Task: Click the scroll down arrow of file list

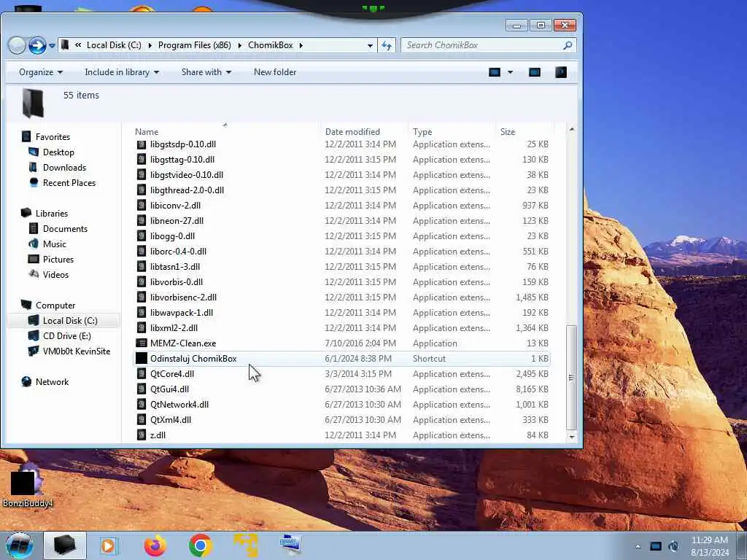Action: coord(572,437)
